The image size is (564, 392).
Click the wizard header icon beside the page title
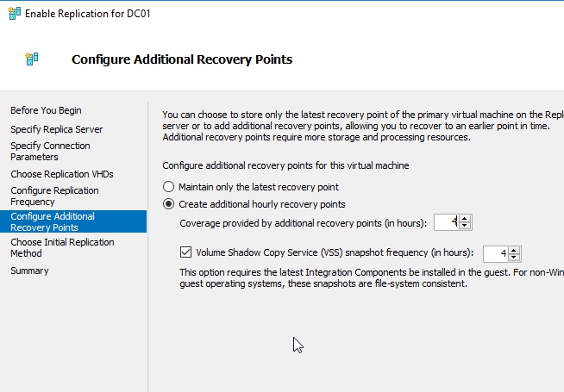33,59
